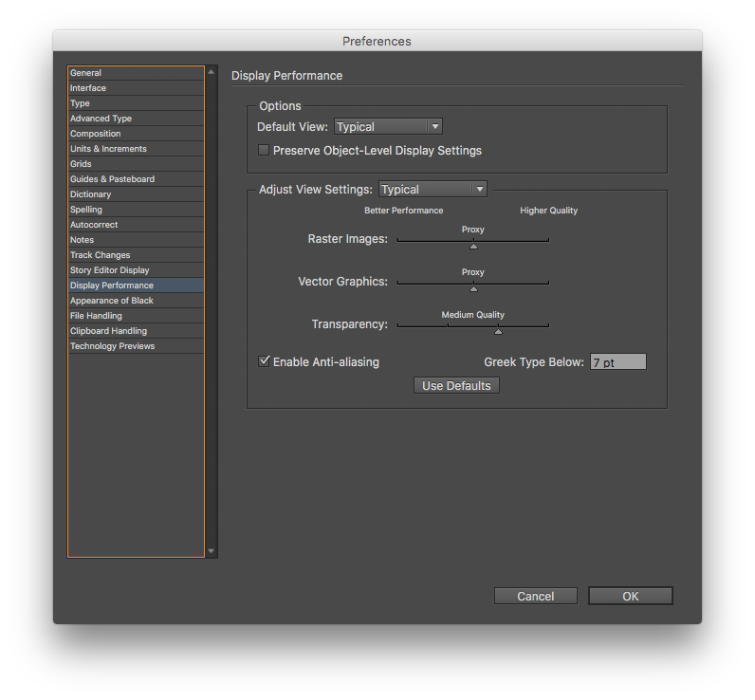
Task: Select the Composition category
Action: 136,134
